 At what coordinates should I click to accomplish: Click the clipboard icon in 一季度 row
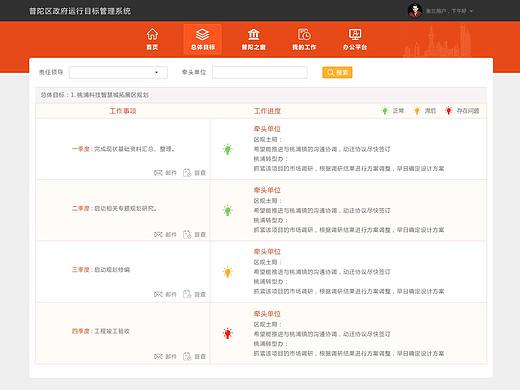[187, 173]
